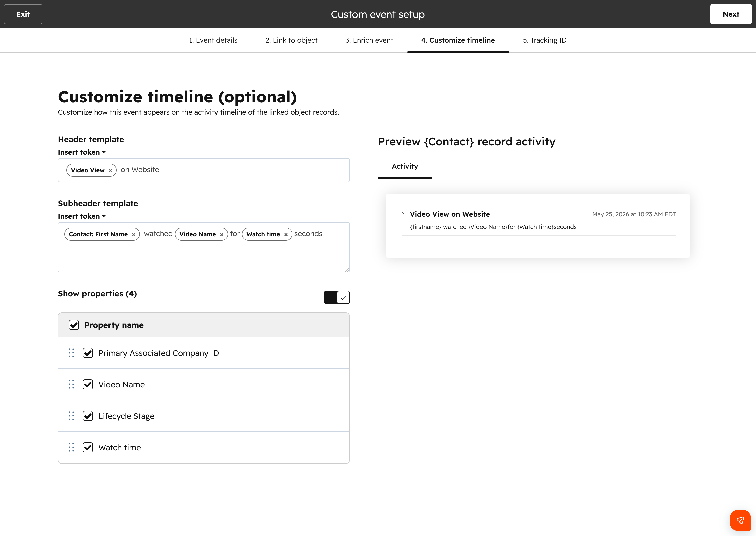
Task: Uncheck the Video Name property
Action: point(88,385)
